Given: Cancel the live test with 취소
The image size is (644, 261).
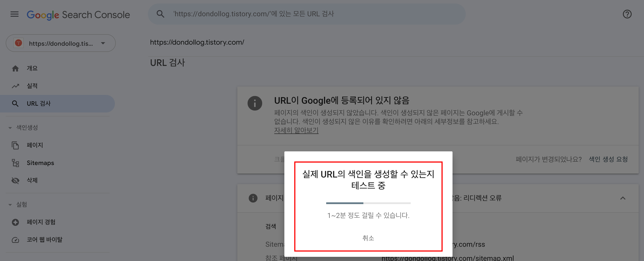Looking at the screenshot, I should 368,238.
